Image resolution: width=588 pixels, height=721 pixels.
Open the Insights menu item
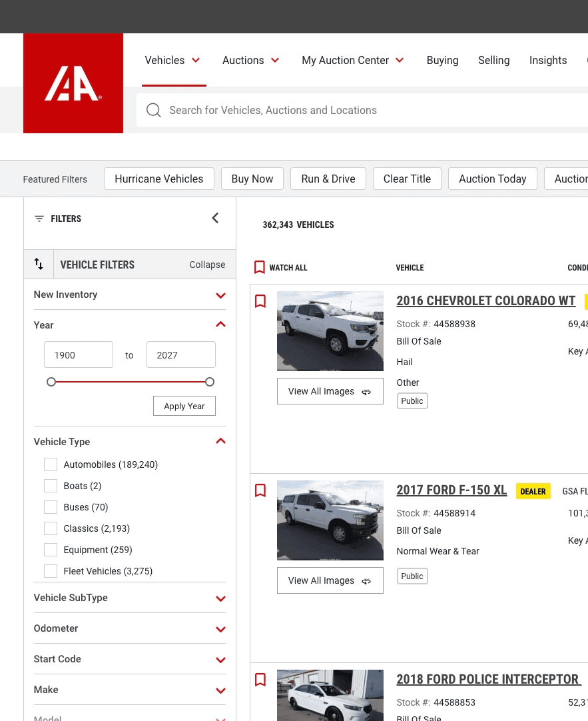(x=548, y=60)
